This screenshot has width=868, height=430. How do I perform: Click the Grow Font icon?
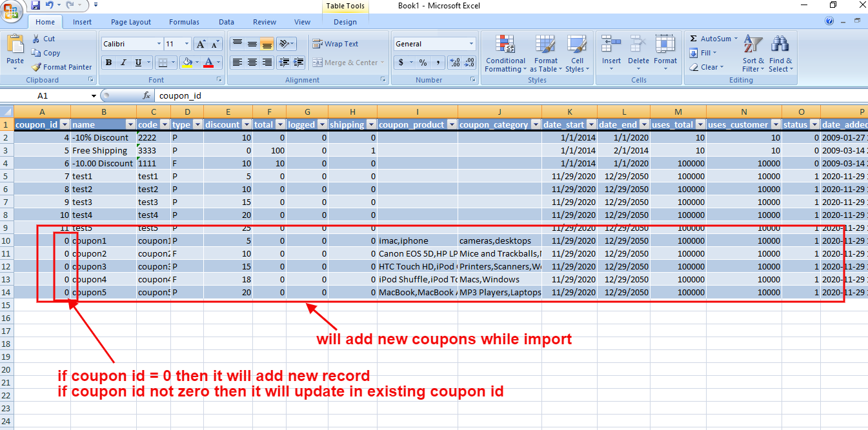tap(201, 44)
